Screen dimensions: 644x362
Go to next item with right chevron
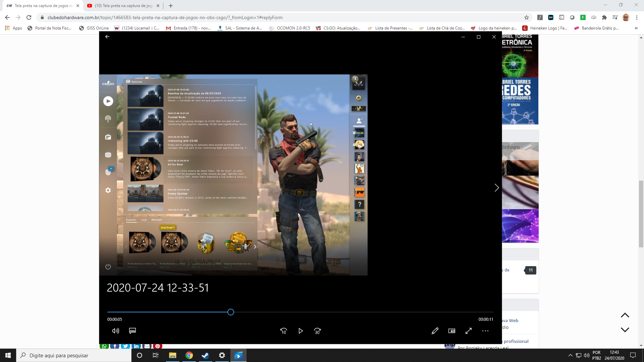497,188
